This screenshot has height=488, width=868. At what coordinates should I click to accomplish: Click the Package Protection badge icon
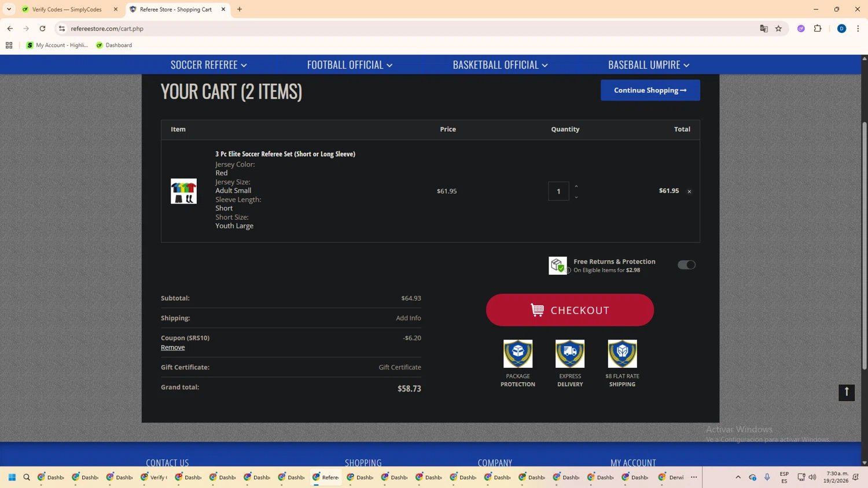pos(518,354)
